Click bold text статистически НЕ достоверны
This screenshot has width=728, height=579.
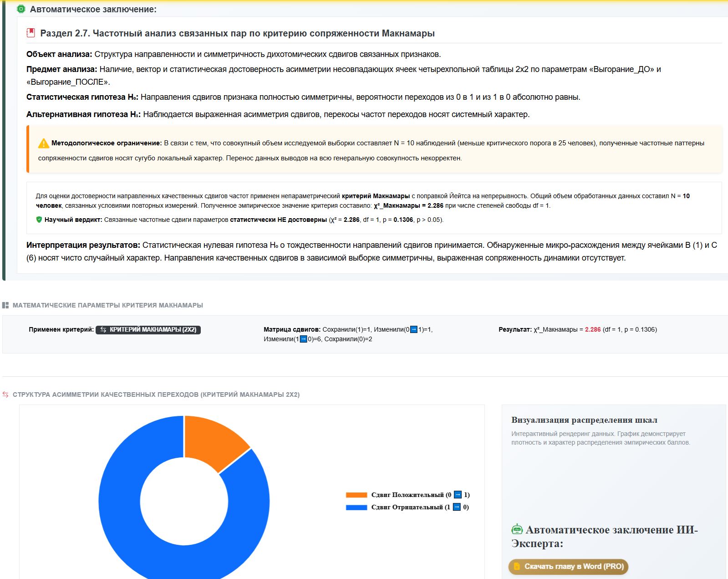(x=279, y=220)
